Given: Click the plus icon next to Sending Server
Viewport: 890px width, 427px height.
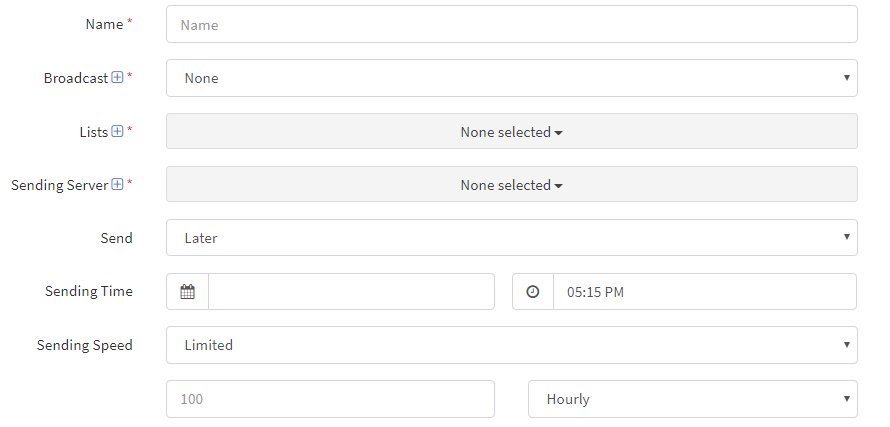Looking at the screenshot, I should point(117,184).
